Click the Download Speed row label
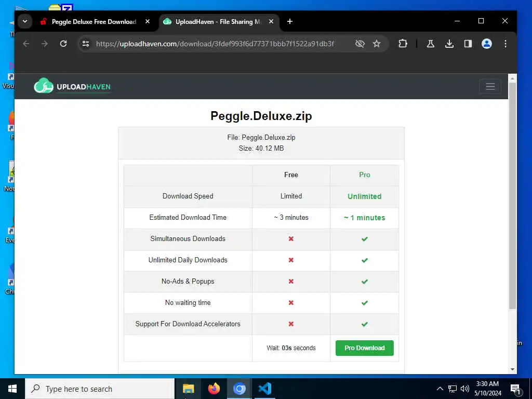This screenshot has width=532, height=399. click(x=188, y=196)
